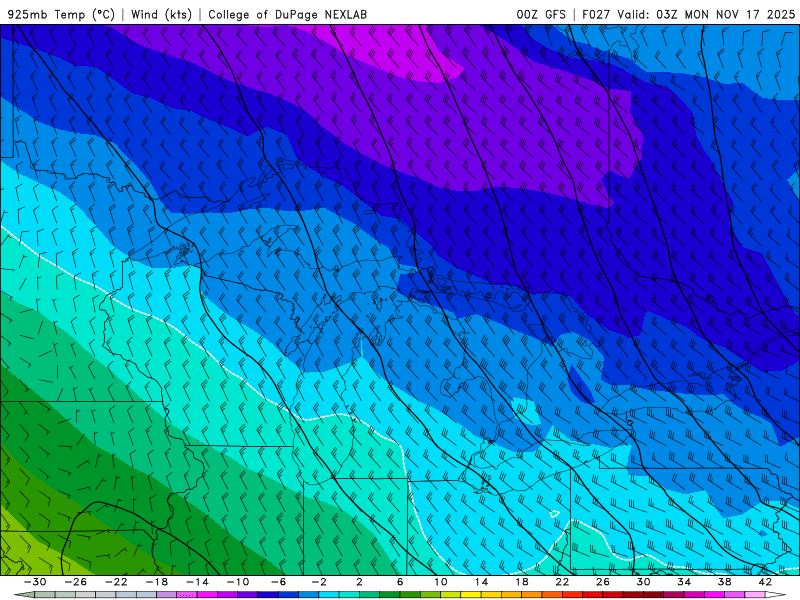This screenshot has height=600, width=800.
Task: Click the -6 colorbar tick label
Action: pyautogui.click(x=279, y=582)
